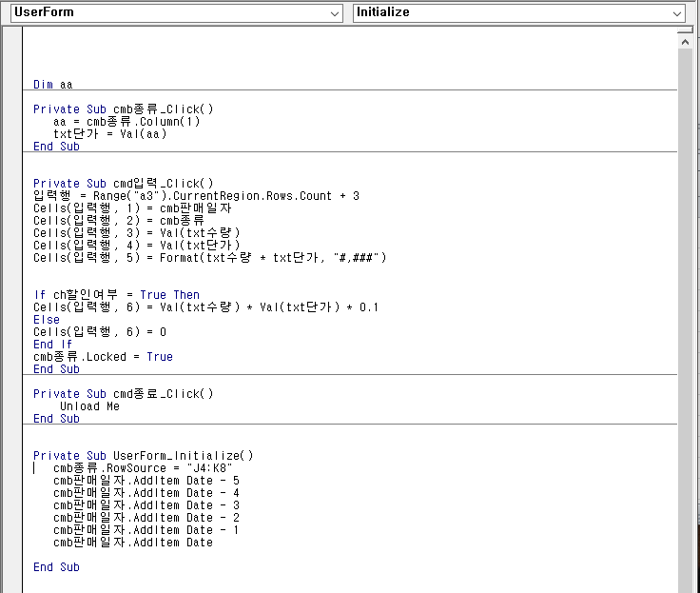Click the scrollbar up arrow
This screenshot has width=700, height=593.
click(685, 44)
